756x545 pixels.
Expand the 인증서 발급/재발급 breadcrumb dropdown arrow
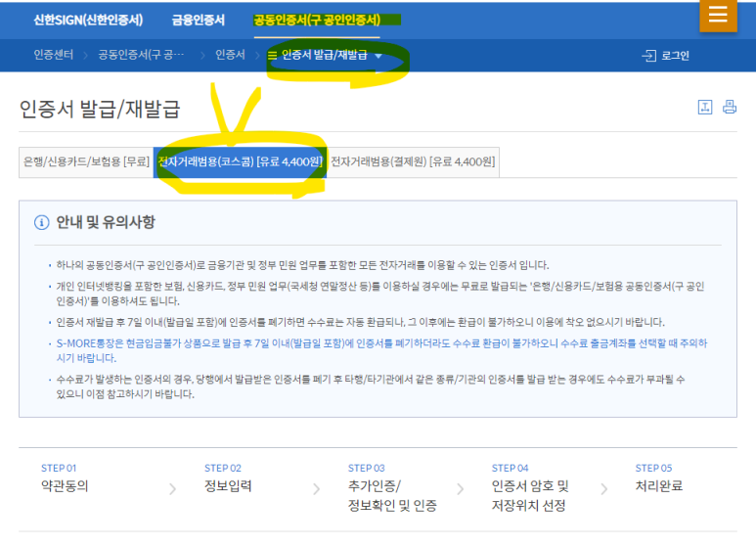point(378,56)
